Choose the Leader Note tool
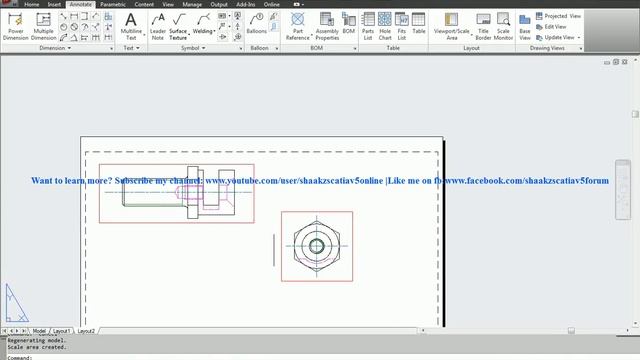Image resolution: width=640 pixels, height=360 pixels. 158,26
